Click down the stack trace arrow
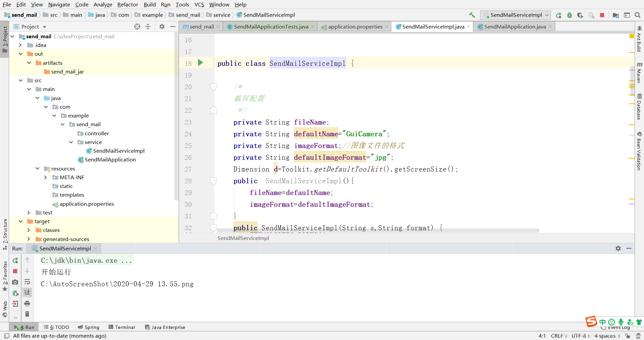 pyautogui.click(x=27, y=271)
